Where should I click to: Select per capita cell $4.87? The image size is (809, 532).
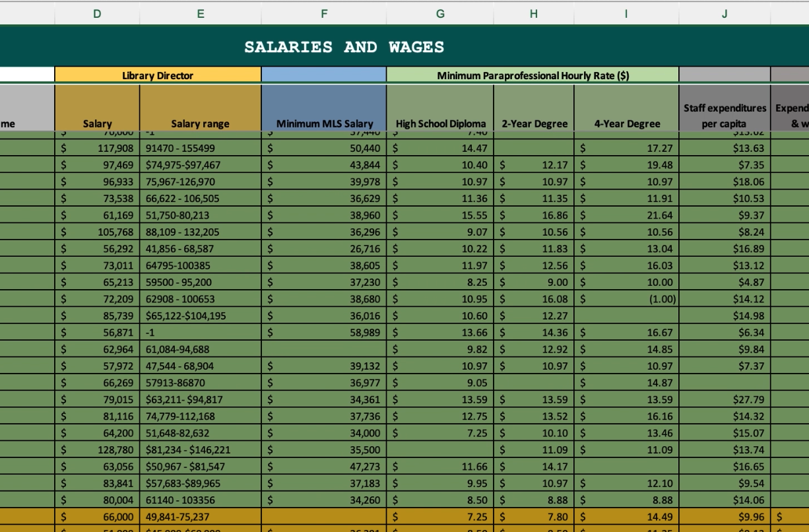click(725, 282)
